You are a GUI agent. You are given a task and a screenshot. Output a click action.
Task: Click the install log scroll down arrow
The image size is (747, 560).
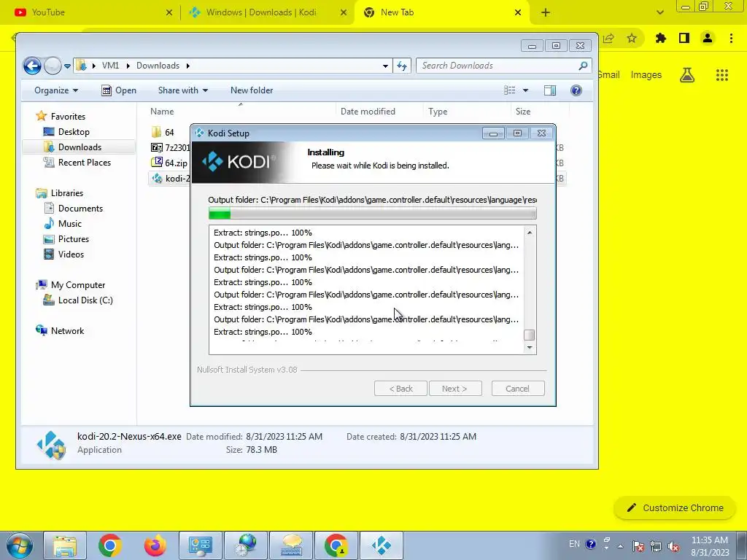530,348
